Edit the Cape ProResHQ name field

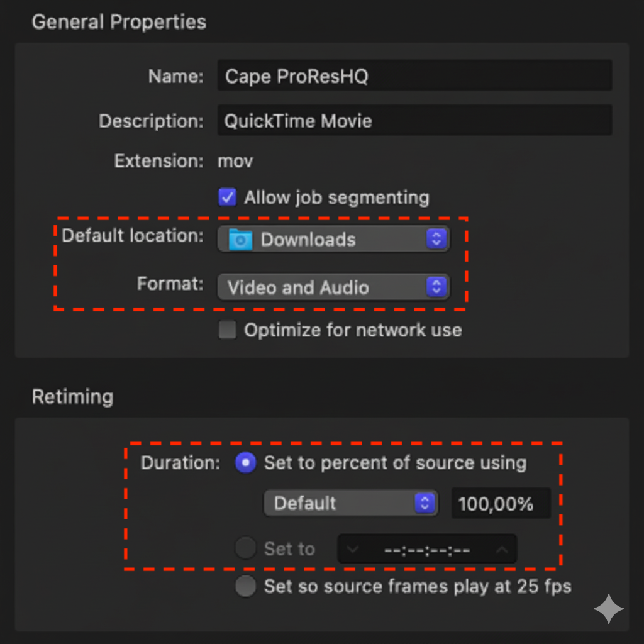point(415,75)
